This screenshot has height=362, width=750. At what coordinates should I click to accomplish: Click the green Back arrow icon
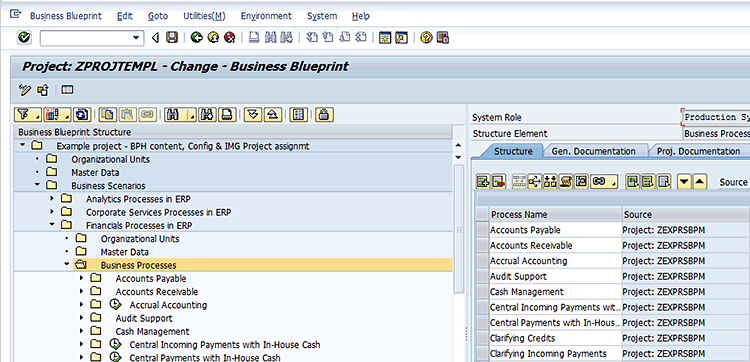196,37
